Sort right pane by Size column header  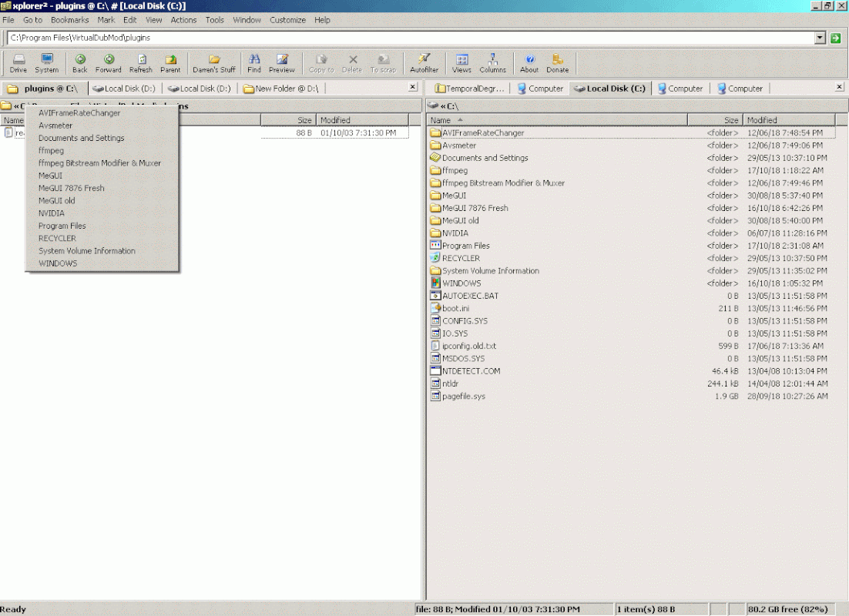pos(715,120)
